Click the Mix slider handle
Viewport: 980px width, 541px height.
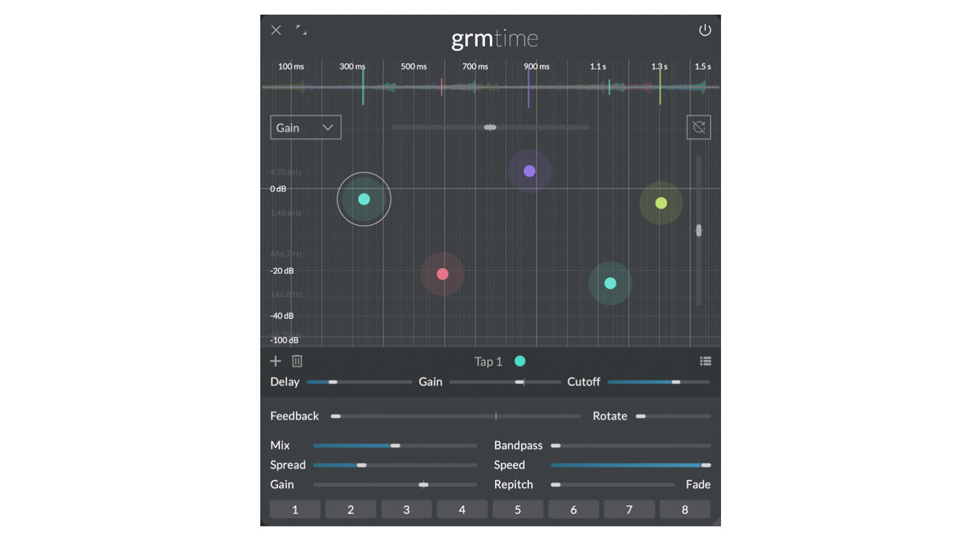396,445
